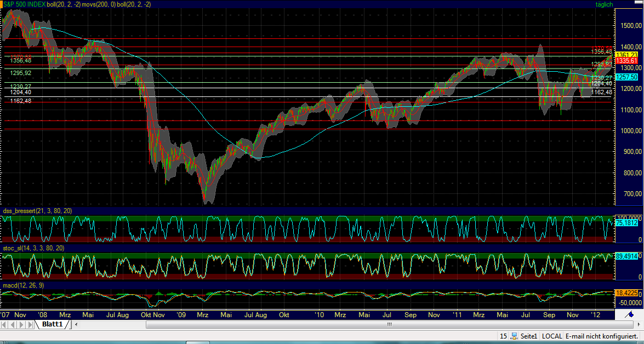
Task: Click 'E-mail nicht konfiguriert' in status bar
Action: (x=602, y=336)
